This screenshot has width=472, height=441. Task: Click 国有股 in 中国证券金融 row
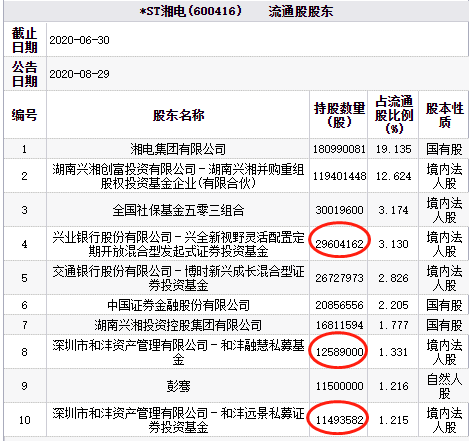coord(445,305)
